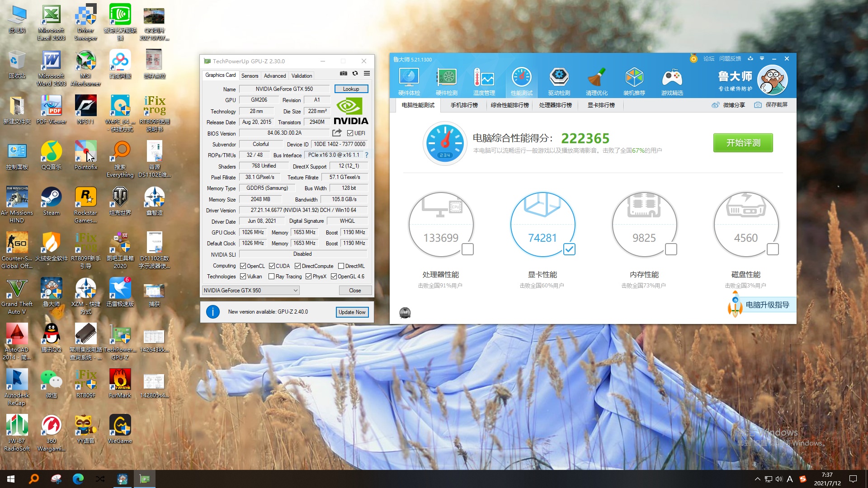Toggle PhysX checkbox
The image size is (868, 488).
point(308,277)
